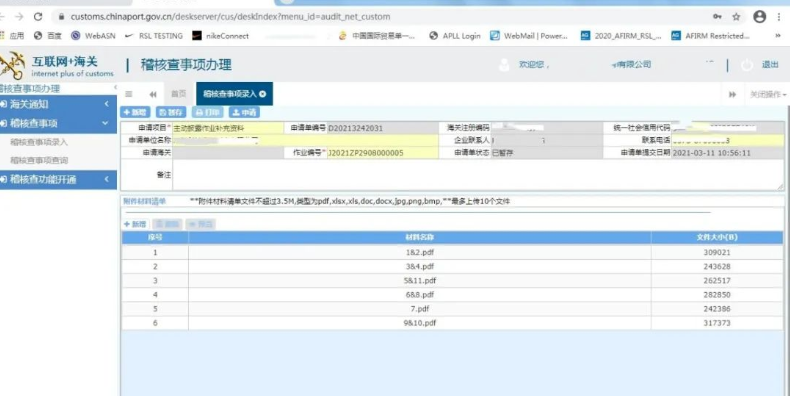
Task: Click the 申请 submit button
Action: [x=244, y=112]
